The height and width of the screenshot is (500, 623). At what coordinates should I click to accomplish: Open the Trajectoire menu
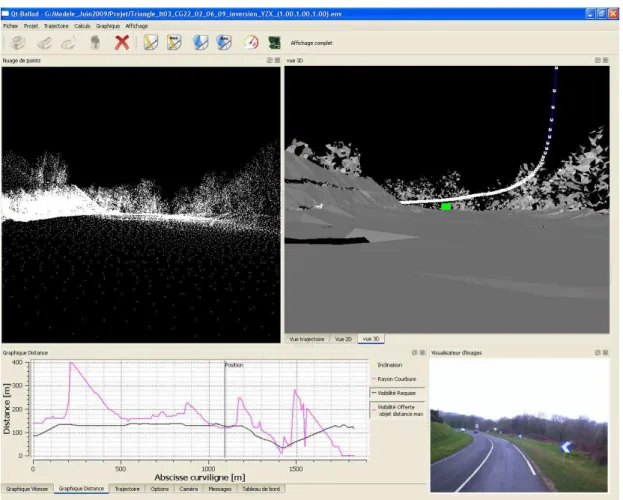[x=56, y=26]
